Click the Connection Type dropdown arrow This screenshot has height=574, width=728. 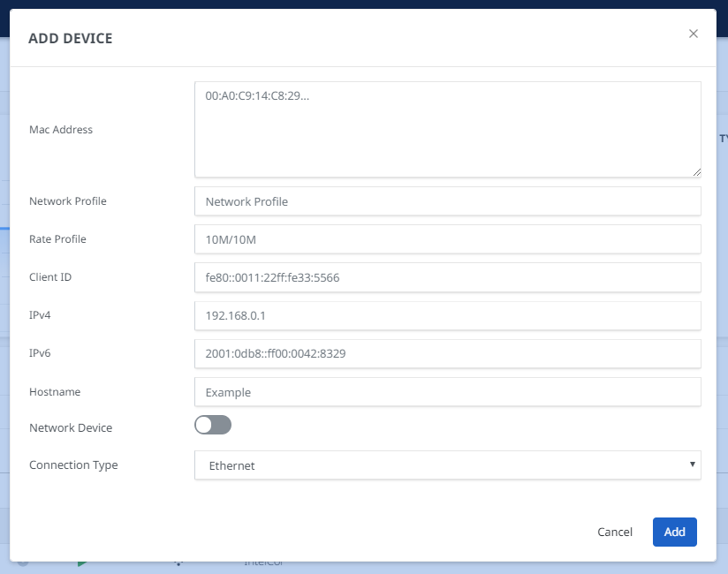coord(692,464)
